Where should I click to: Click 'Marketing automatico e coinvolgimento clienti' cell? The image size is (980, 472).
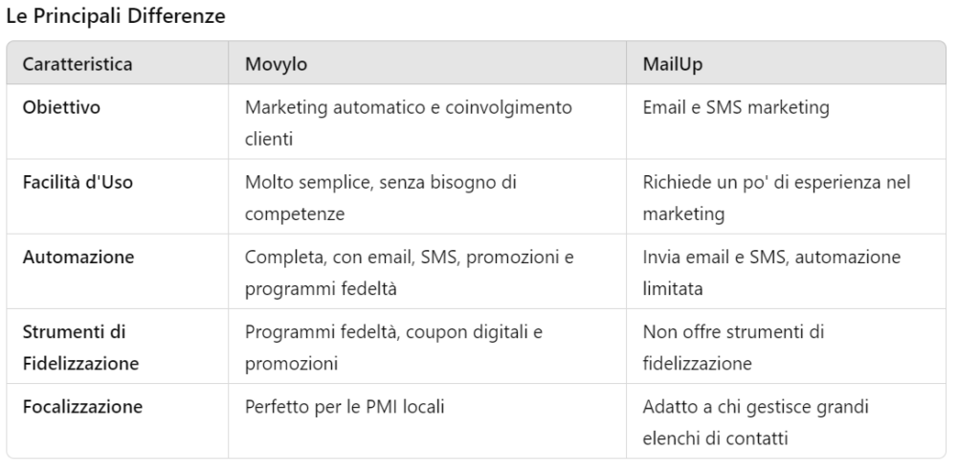408,123
